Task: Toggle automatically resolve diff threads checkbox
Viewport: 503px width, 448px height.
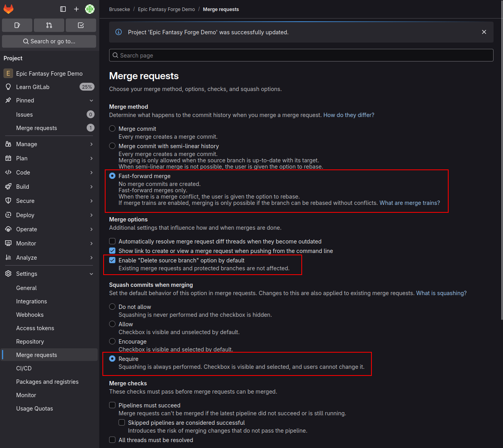Action: [112, 241]
